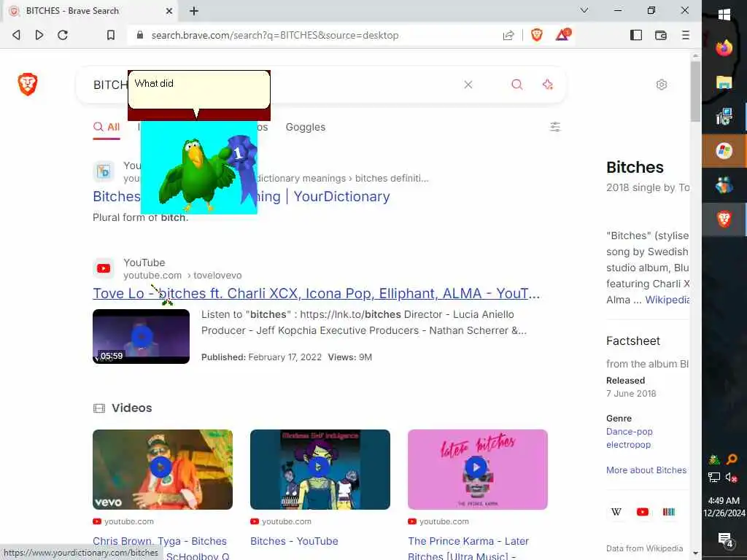Click the page vertical scrollbar thumb
The width and height of the screenshot is (747, 560).
click(695, 91)
